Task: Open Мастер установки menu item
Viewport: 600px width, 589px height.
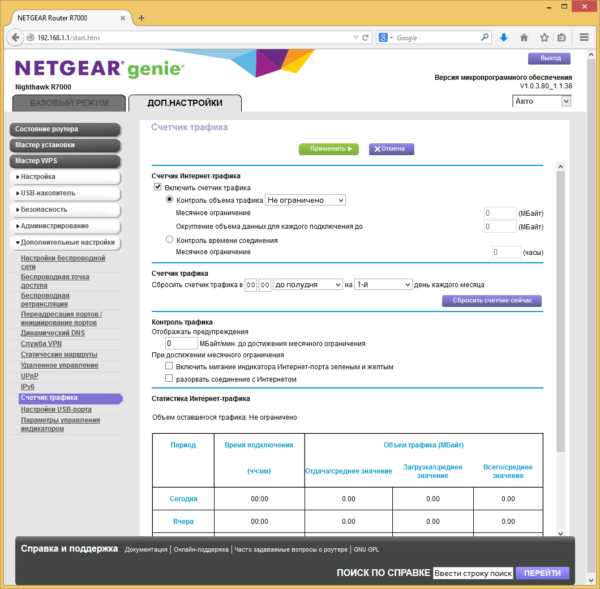Action: pyautogui.click(x=65, y=145)
